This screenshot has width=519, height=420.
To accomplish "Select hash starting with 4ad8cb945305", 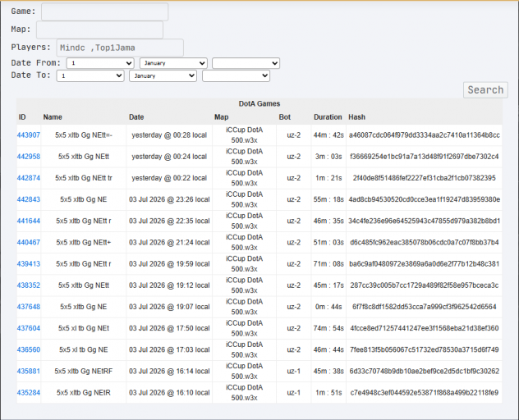I will pos(425,199).
